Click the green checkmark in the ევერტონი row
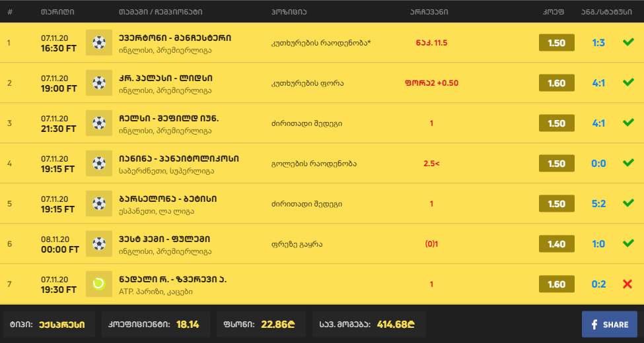Screen dimensions: 644x343 click(628, 42)
